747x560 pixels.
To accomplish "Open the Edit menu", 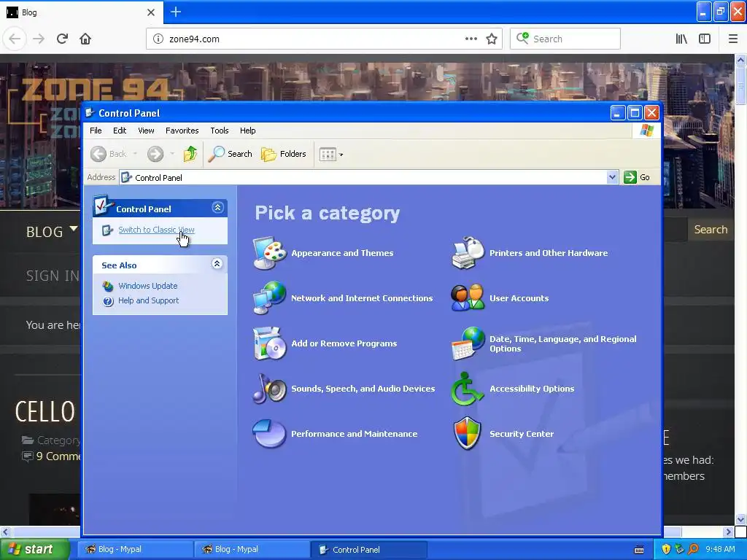I will pos(120,131).
